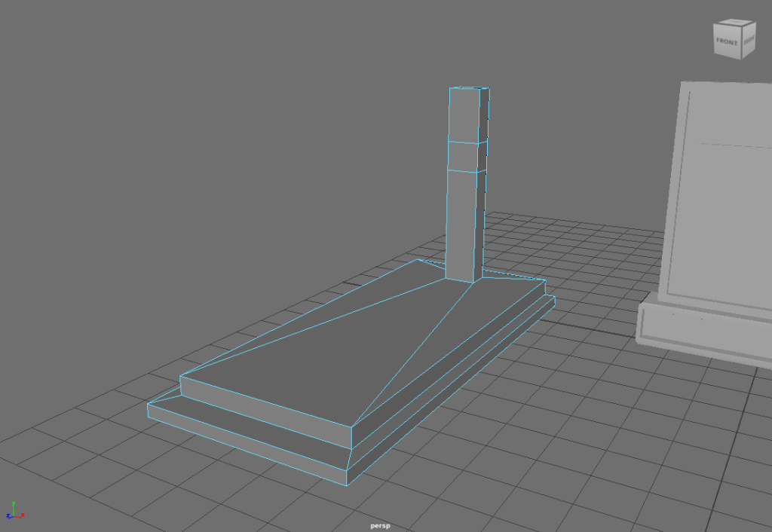Select the pillar's uppermost front face segment
The width and height of the screenshot is (772, 532).
(x=463, y=115)
